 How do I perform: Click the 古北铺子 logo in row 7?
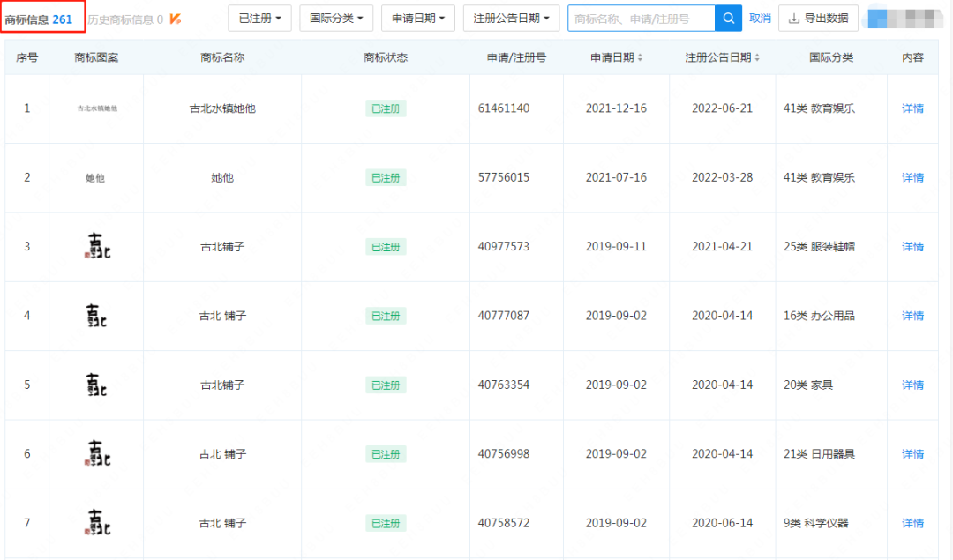[x=96, y=523]
